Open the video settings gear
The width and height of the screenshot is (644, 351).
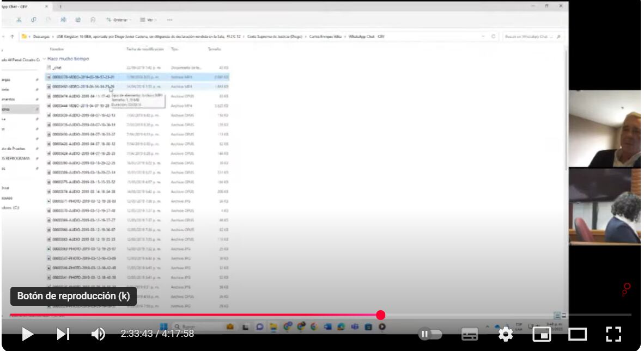click(506, 334)
